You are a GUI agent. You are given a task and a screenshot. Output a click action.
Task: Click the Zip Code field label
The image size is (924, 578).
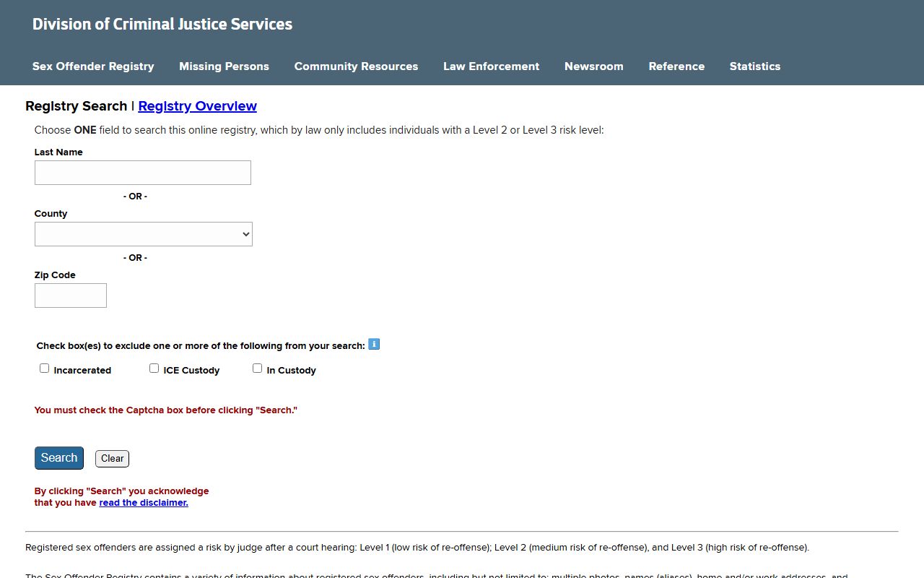click(55, 275)
